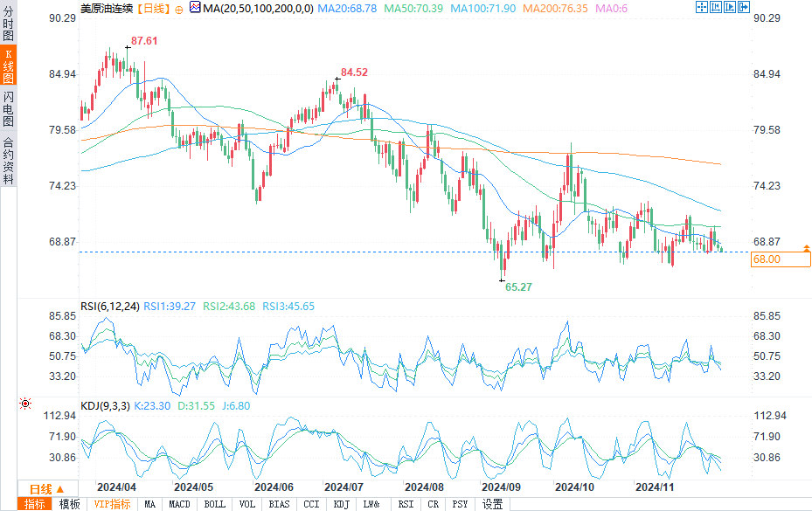Screen dimensions: 812x511
Task: Click the MA50:70.39 value
Action: 413,8
